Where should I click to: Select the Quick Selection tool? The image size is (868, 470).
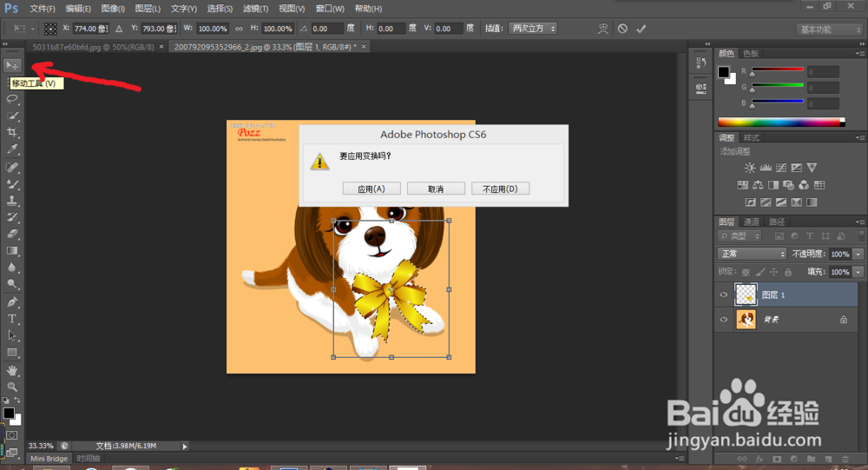click(12, 116)
